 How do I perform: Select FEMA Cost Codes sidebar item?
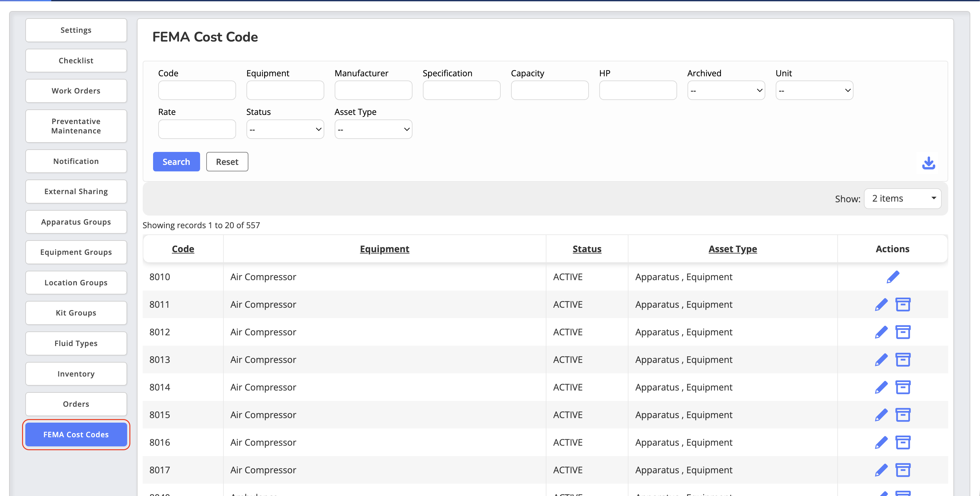pyautogui.click(x=76, y=435)
